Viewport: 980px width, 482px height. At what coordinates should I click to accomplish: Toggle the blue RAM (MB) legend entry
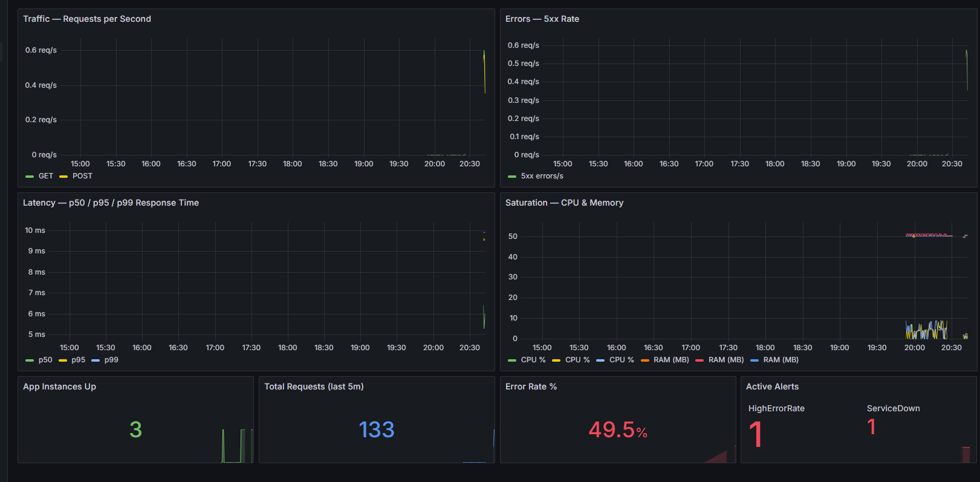[x=781, y=360]
